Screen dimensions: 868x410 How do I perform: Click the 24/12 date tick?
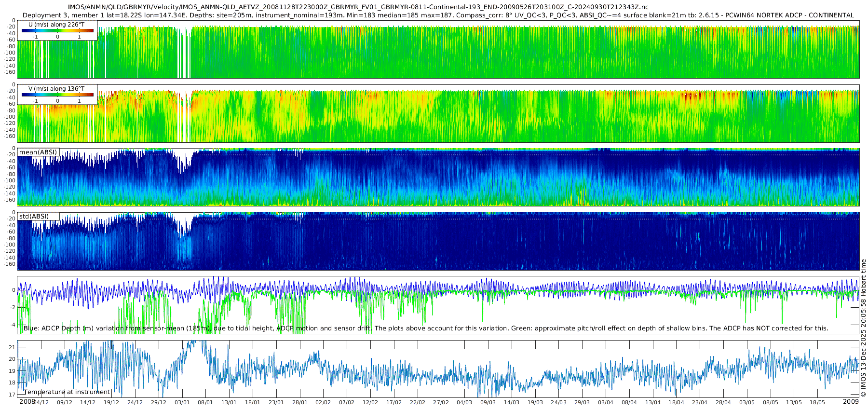(x=135, y=402)
